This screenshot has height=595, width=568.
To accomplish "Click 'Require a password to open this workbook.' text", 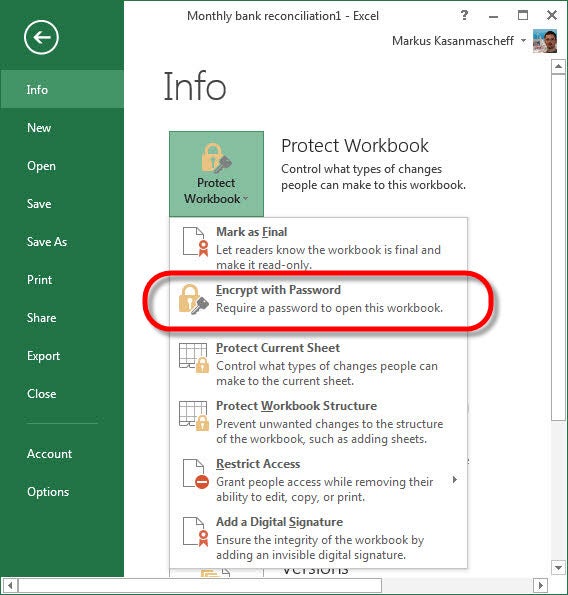I will (x=329, y=308).
